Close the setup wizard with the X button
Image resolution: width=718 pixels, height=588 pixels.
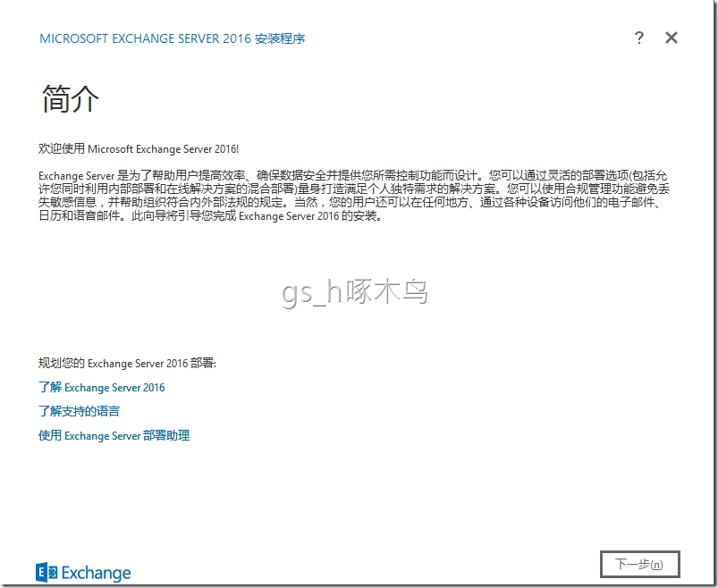pyautogui.click(x=672, y=38)
